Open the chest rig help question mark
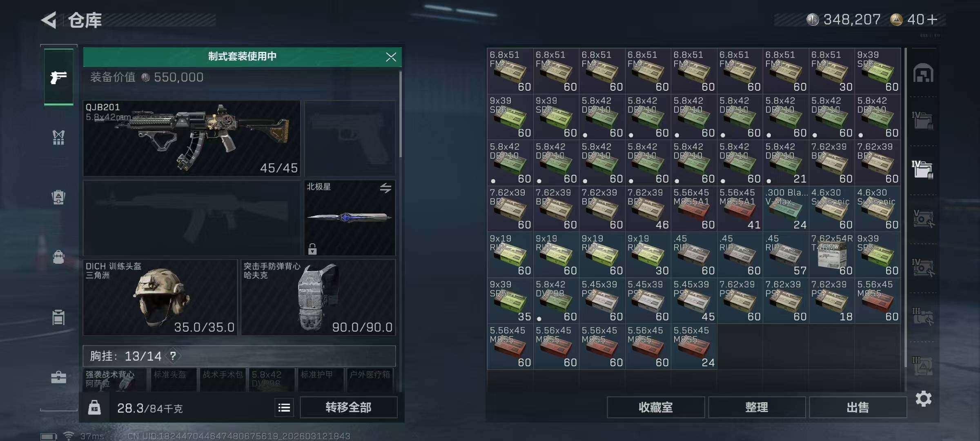 coord(173,356)
